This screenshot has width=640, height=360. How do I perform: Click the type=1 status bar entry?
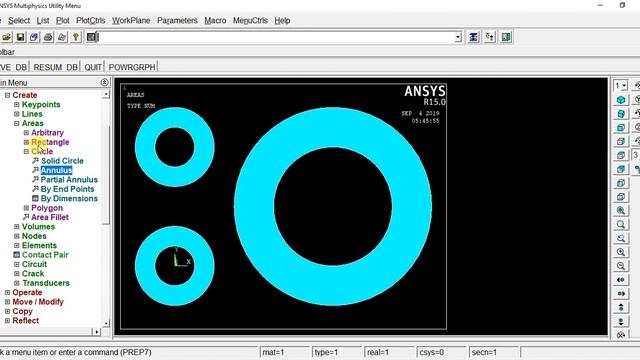point(337,352)
